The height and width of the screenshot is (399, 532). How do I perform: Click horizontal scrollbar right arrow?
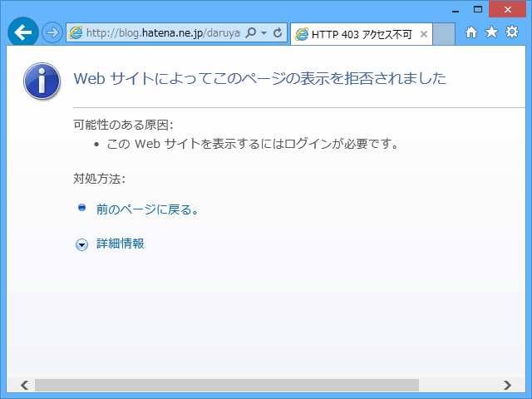click(507, 386)
